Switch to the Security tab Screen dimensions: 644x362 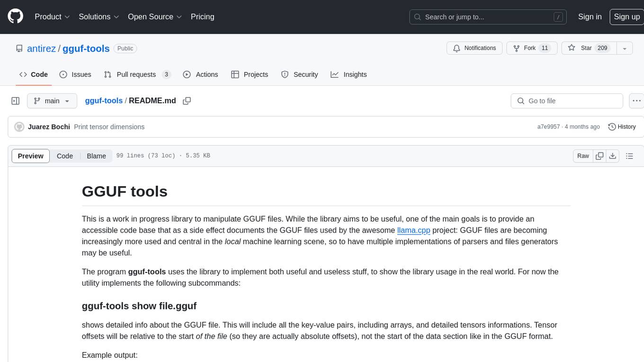[x=299, y=74]
